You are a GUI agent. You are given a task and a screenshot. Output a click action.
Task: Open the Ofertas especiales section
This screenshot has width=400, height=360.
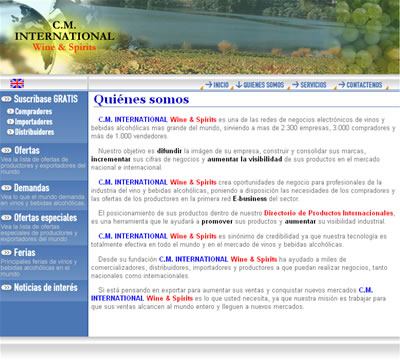pos(45,218)
